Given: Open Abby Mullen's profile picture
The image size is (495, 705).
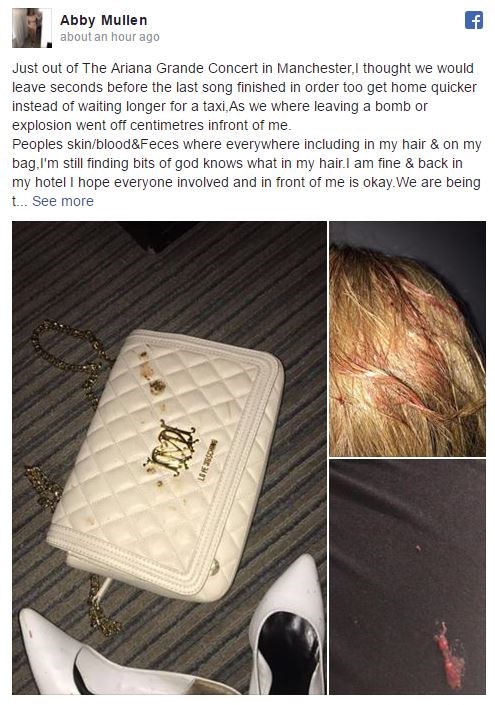Looking at the screenshot, I should (x=32, y=28).
